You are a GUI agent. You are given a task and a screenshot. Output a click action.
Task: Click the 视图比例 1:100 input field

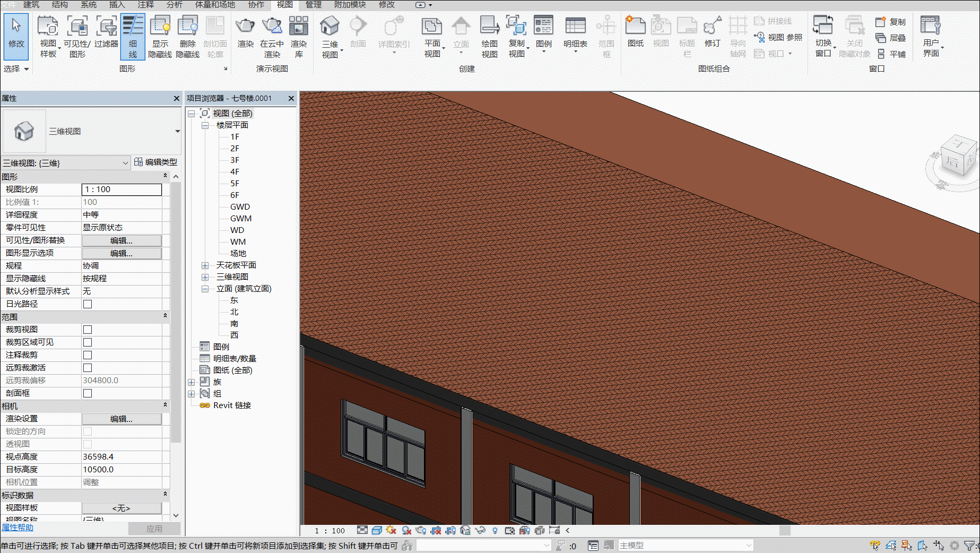(x=122, y=189)
